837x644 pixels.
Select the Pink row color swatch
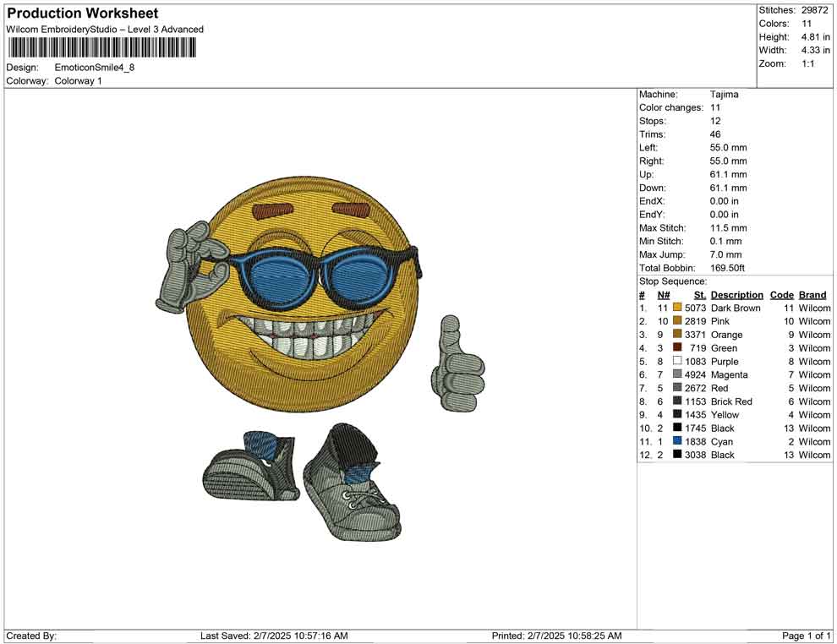(677, 320)
